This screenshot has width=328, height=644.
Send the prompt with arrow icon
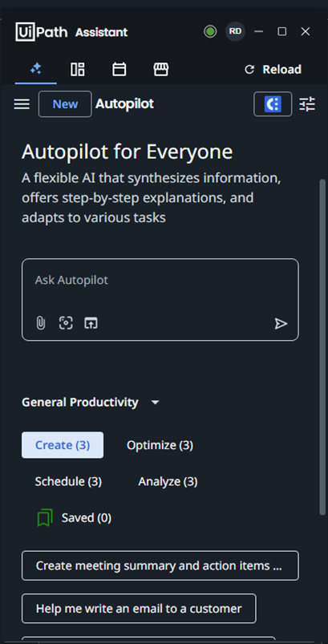pyautogui.click(x=281, y=324)
